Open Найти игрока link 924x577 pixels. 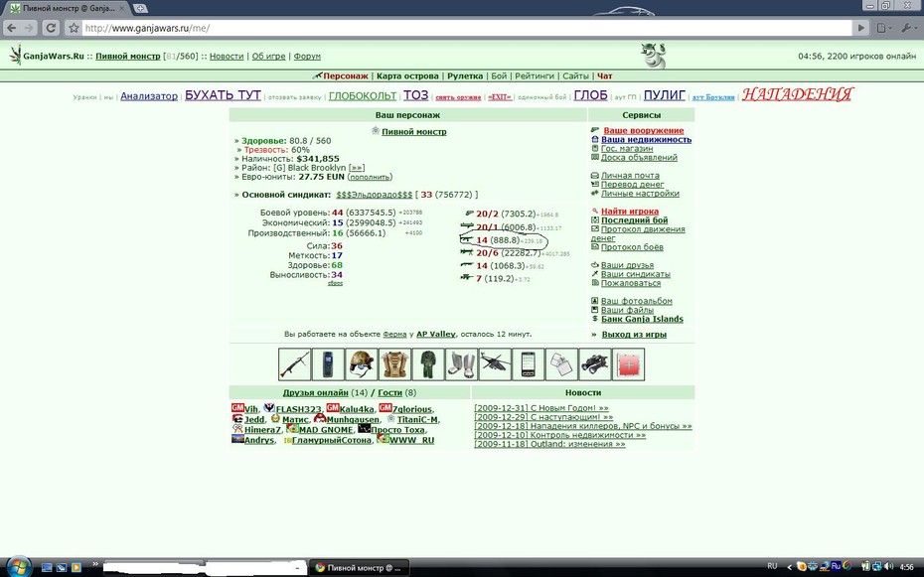tap(630, 212)
